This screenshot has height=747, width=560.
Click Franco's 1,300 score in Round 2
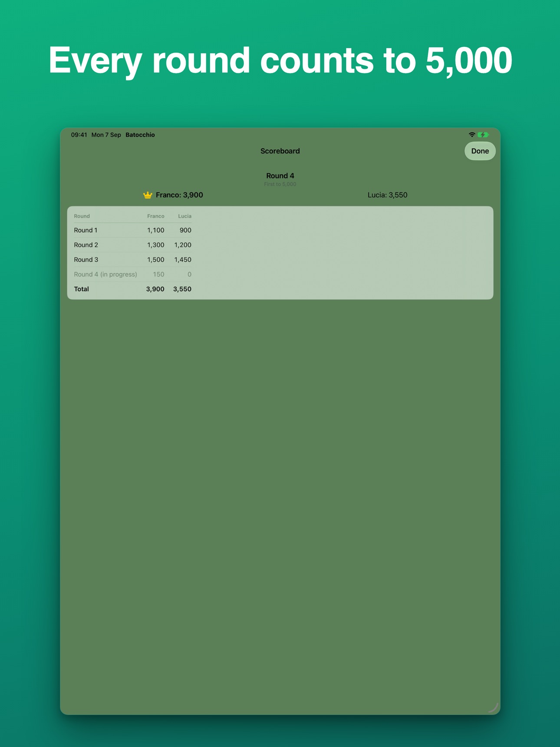[x=155, y=245]
